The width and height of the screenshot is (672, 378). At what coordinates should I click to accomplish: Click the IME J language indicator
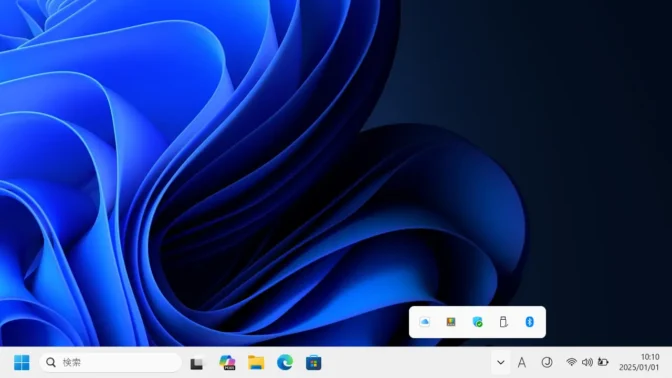pos(546,363)
